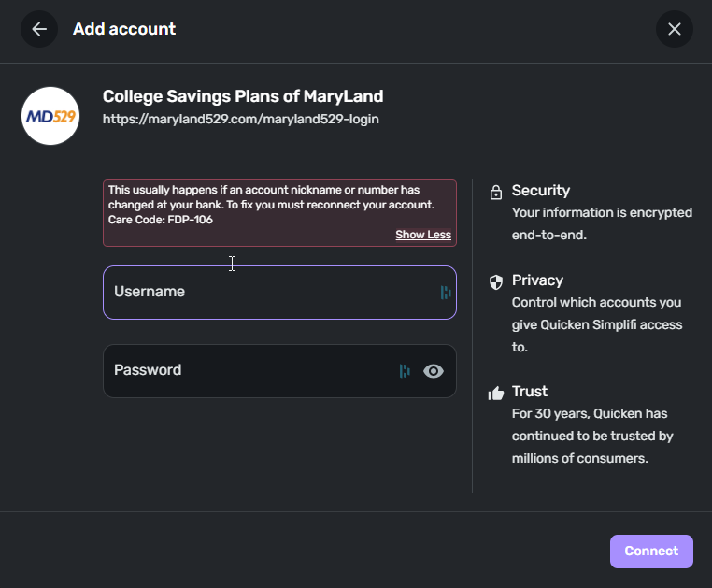Open the maryland529.com login URL
The width and height of the screenshot is (712, 588).
coord(240,120)
